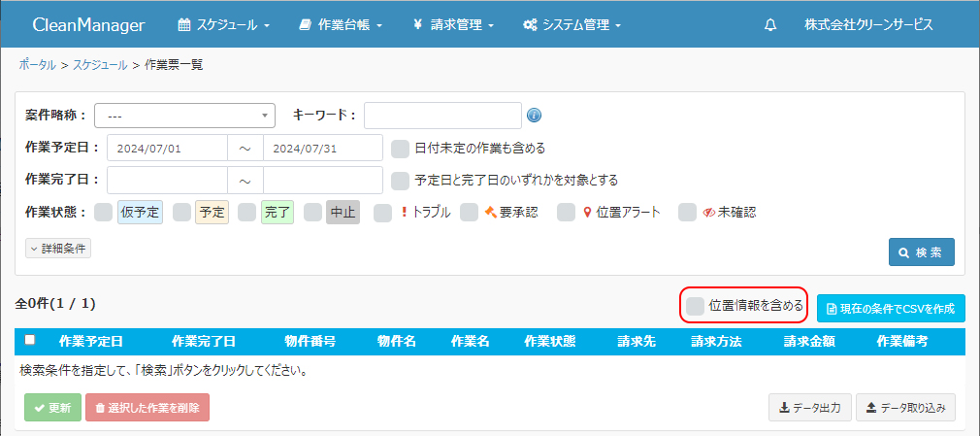Screen dimensions: 980x436
Task: Toggle the 仮予定 status checkbox
Action: point(103,212)
